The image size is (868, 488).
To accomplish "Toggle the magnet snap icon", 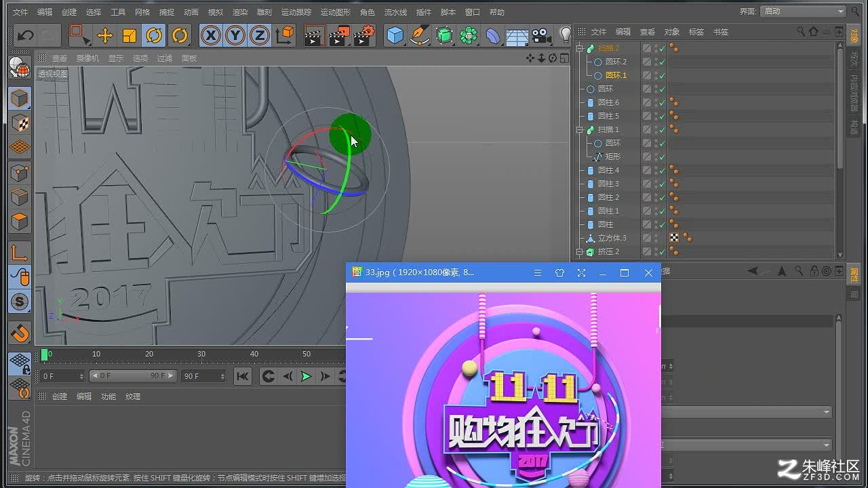I will click(x=20, y=332).
